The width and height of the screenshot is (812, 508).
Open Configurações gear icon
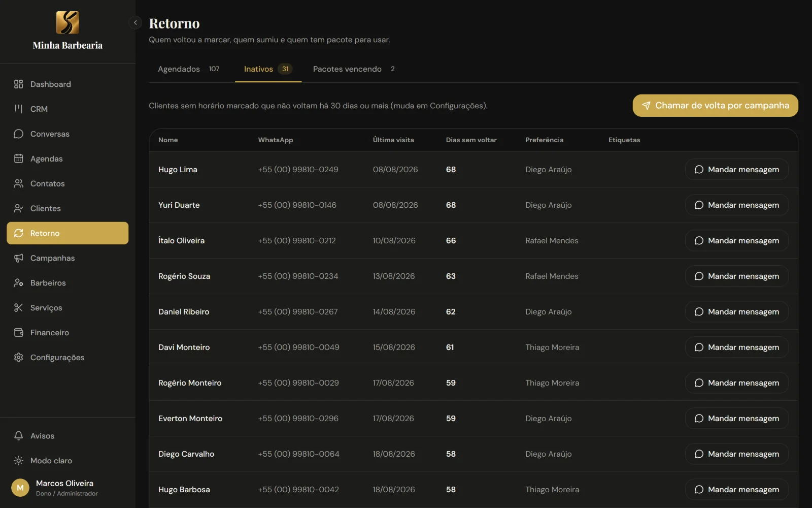(x=19, y=358)
